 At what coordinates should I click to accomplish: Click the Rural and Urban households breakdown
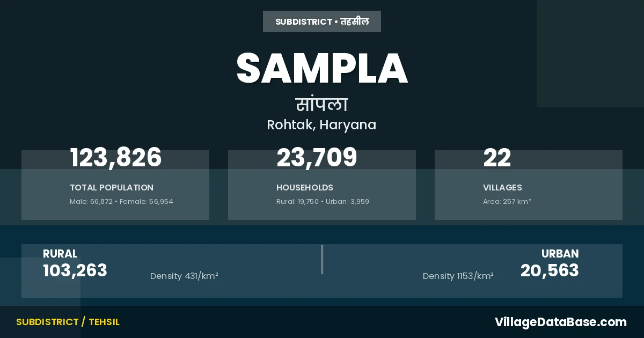coord(323,202)
